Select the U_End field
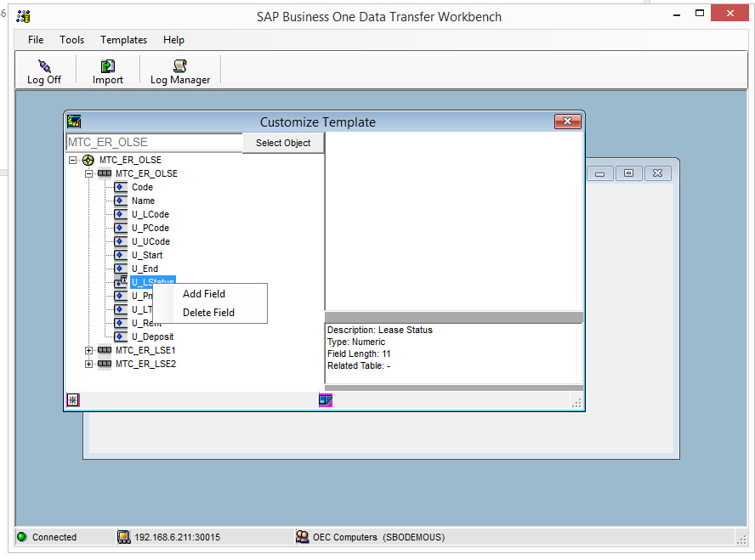This screenshot has height=560, width=755. [145, 269]
